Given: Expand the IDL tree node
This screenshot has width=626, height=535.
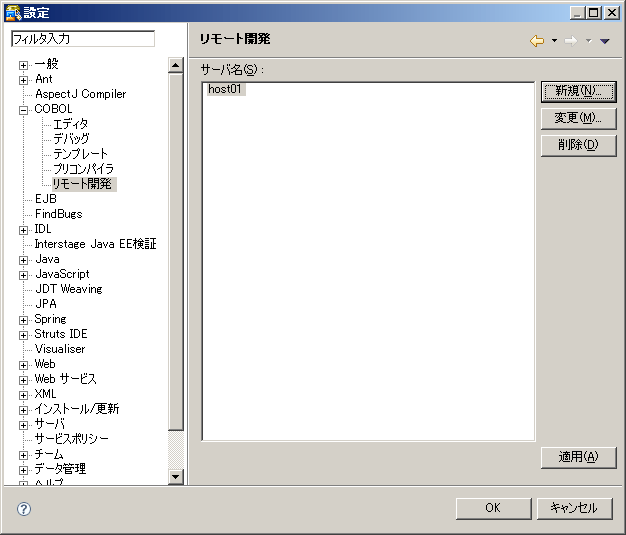Looking at the screenshot, I should 24,230.
